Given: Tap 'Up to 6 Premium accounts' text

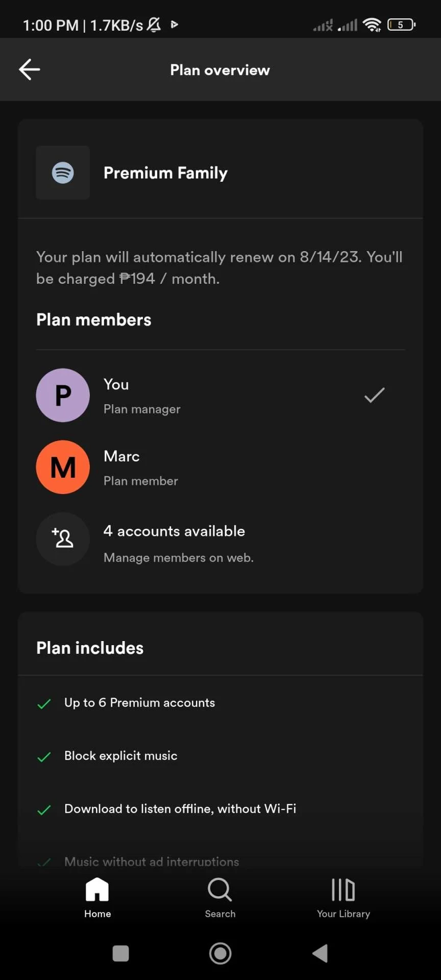Looking at the screenshot, I should pos(140,703).
